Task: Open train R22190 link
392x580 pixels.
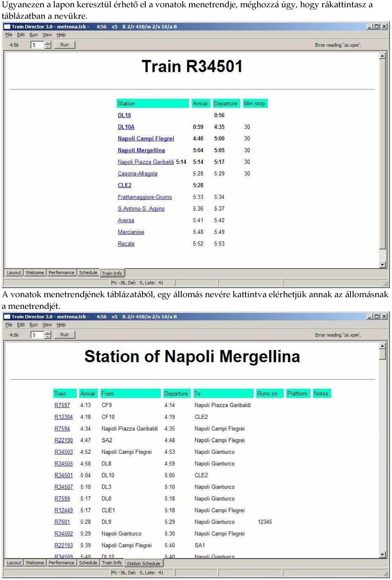Action: [63, 440]
